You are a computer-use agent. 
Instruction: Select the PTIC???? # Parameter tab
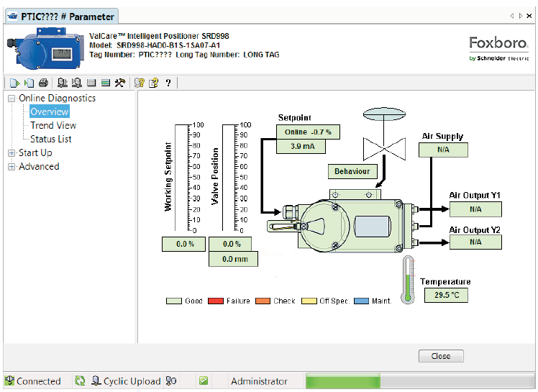[x=60, y=17]
